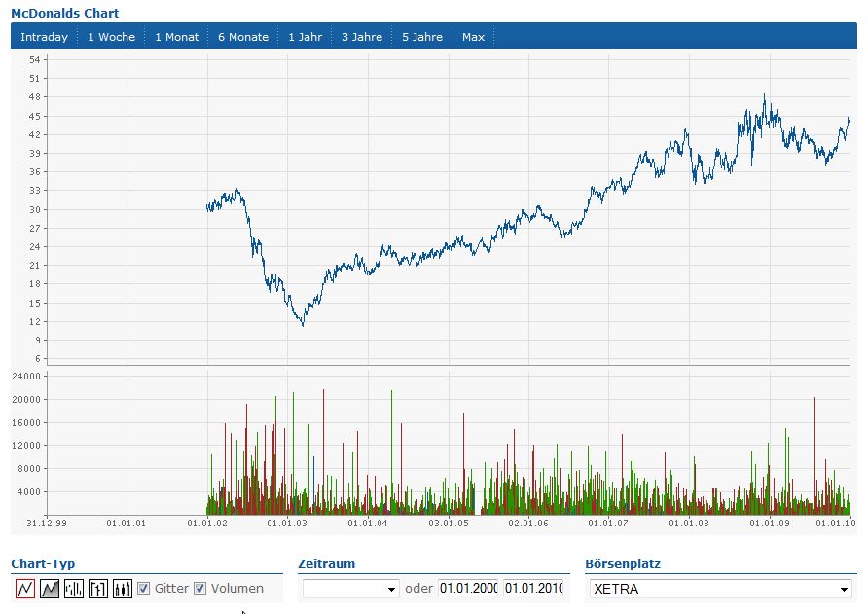Switch to the 3 Jahre tab

(361, 37)
